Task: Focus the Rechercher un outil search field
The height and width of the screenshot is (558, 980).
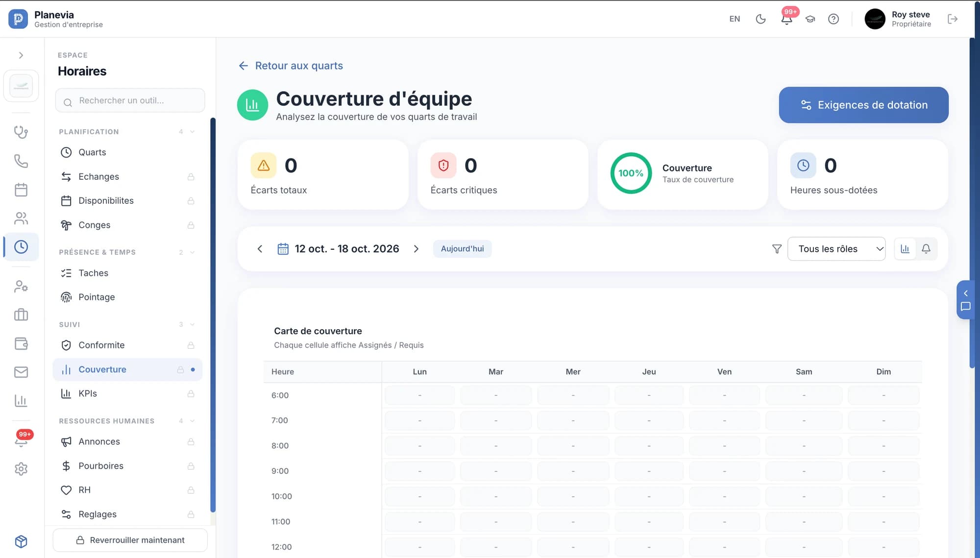Action: 130,100
